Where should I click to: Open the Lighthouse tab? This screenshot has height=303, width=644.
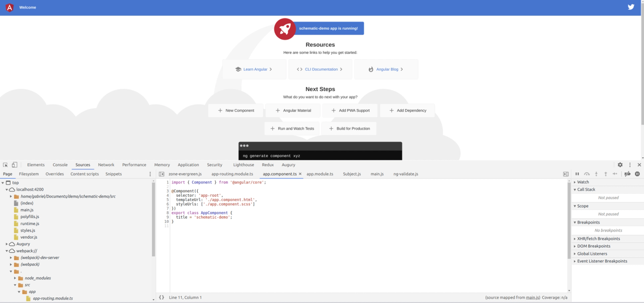click(244, 165)
